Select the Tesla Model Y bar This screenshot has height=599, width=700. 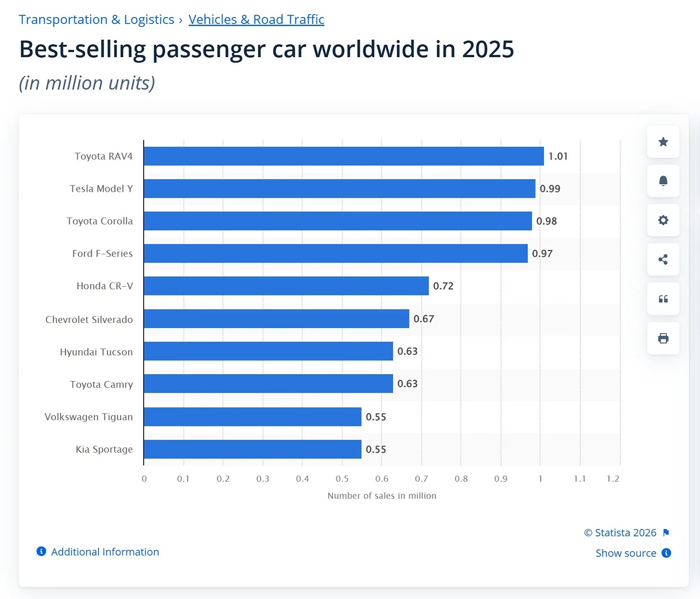pos(339,188)
